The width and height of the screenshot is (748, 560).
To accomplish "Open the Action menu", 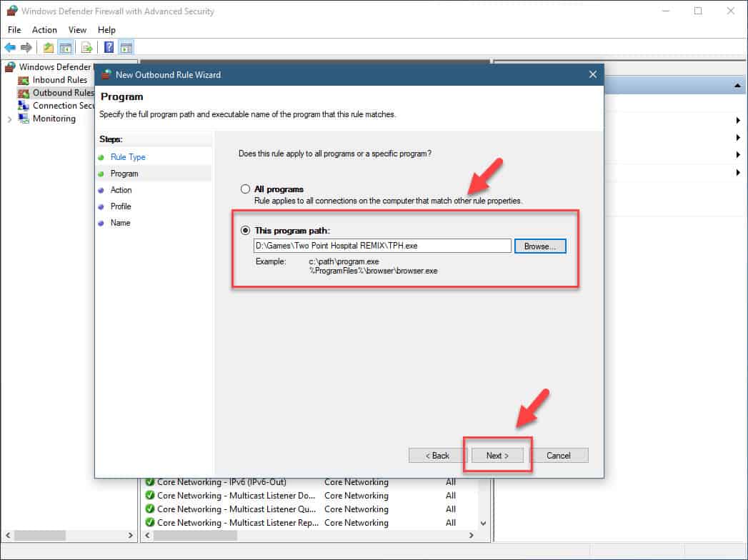I will pos(44,29).
